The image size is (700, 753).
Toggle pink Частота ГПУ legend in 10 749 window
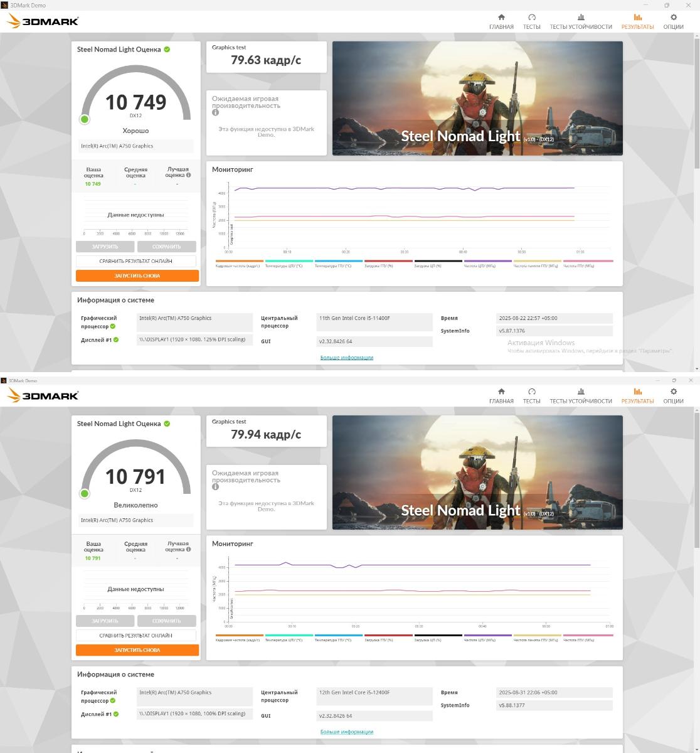coord(588,264)
